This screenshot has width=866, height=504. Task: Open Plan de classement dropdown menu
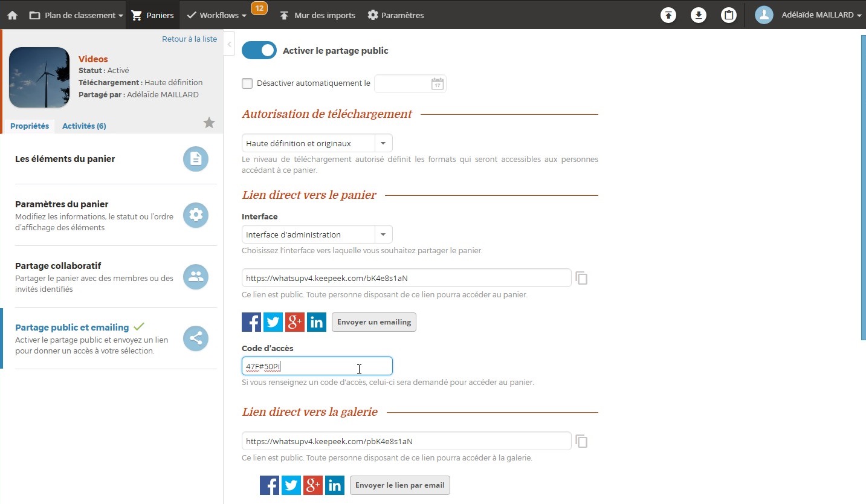click(x=76, y=15)
